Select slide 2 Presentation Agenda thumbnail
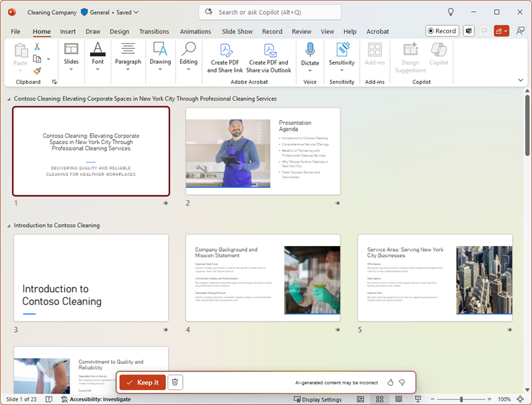The image size is (532, 405). [x=263, y=151]
